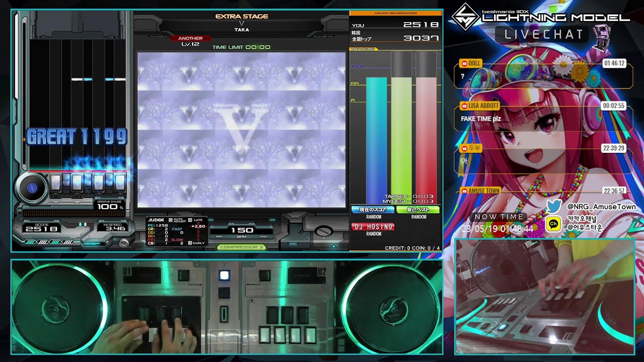This screenshot has height=362, width=644.
Task: Click the 全国トップ score 3037
Action: tap(421, 38)
